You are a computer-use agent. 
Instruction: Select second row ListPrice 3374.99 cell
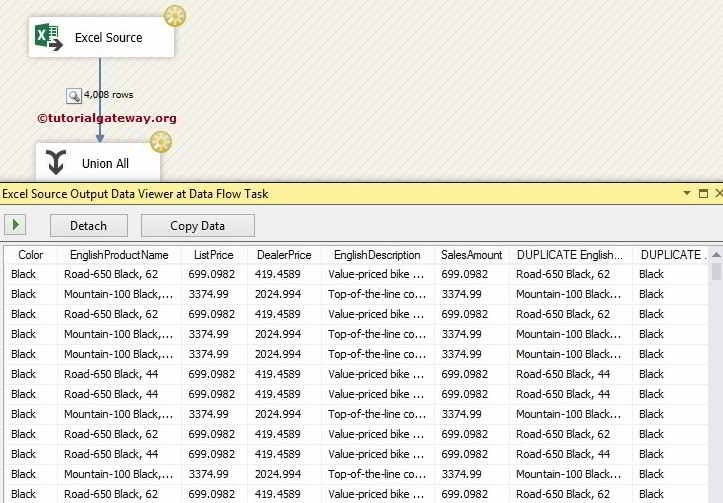214,294
